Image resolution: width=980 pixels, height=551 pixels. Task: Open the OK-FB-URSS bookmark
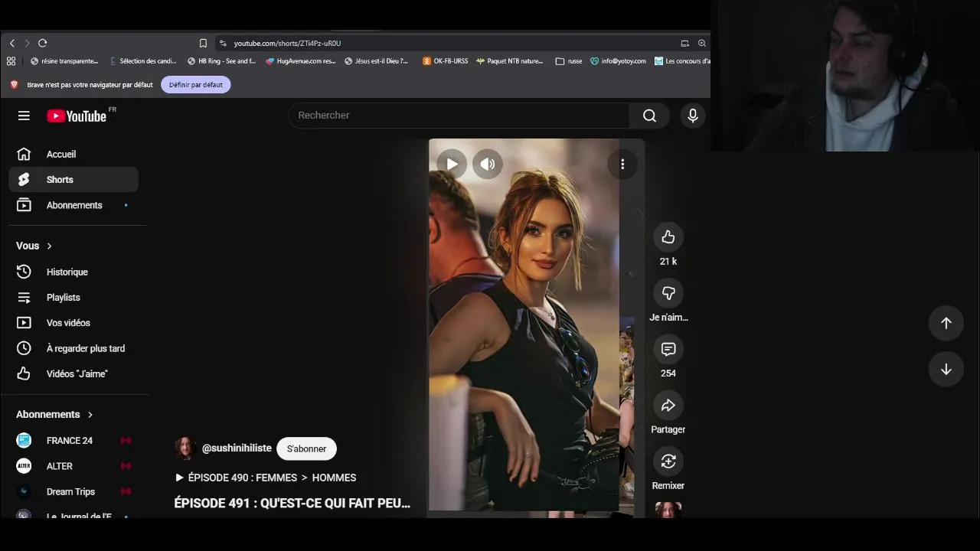[445, 61]
